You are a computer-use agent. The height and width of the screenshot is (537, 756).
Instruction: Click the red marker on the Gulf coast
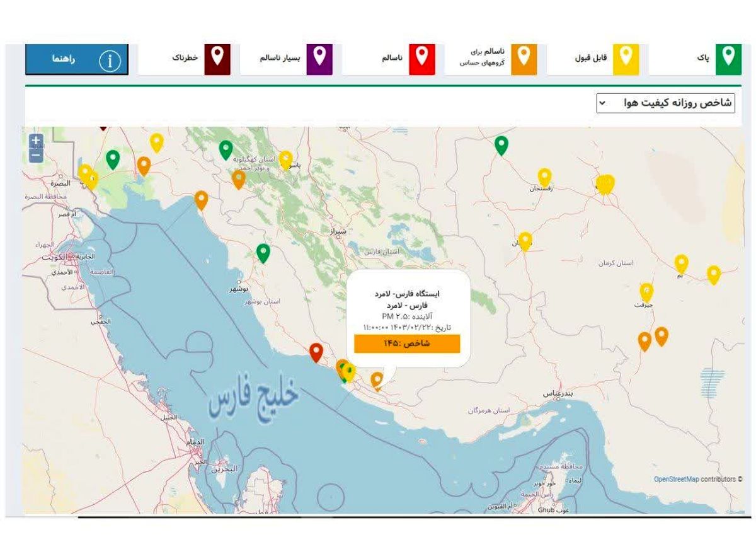(x=316, y=352)
